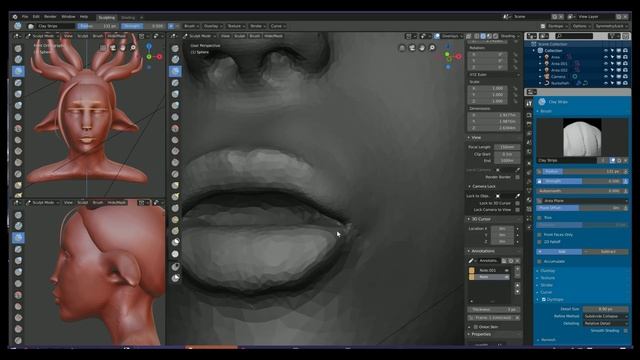This screenshot has width=640, height=360.
Task: Open the Render menu
Action: pyautogui.click(x=50, y=17)
